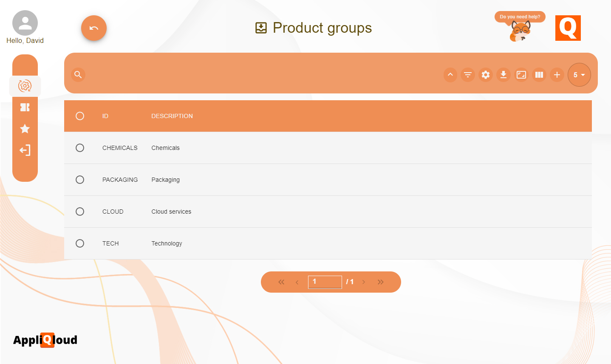This screenshot has height=364, width=611.
Task: Open the filter options
Action: [468, 75]
